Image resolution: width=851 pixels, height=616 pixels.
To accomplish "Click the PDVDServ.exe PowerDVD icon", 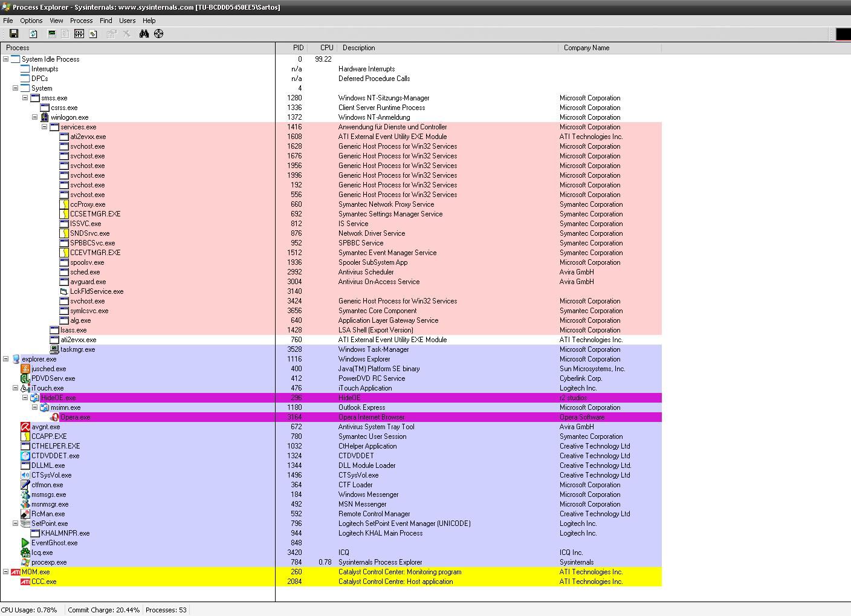I will (25, 378).
